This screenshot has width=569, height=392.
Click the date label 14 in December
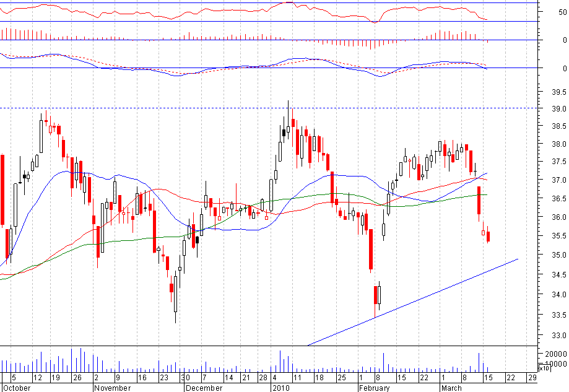click(228, 378)
